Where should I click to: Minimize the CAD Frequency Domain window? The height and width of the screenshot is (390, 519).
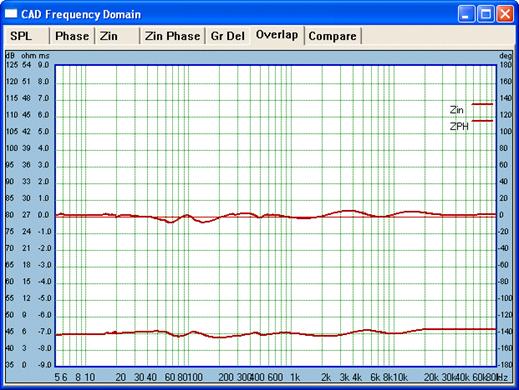point(466,14)
